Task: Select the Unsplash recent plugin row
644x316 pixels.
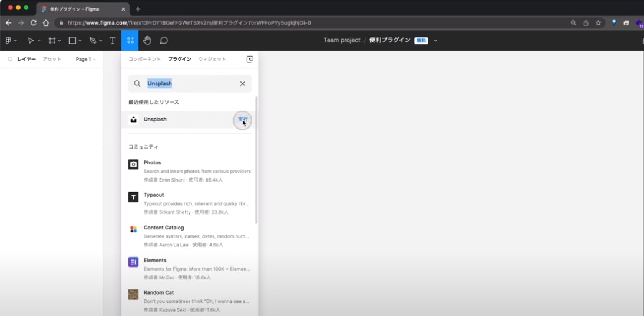Action: click(189, 120)
